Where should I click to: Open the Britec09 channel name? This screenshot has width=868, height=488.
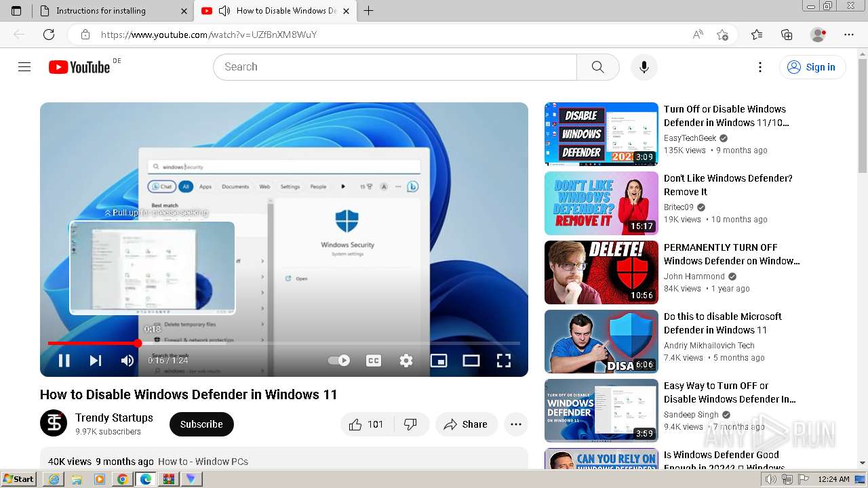[679, 207]
